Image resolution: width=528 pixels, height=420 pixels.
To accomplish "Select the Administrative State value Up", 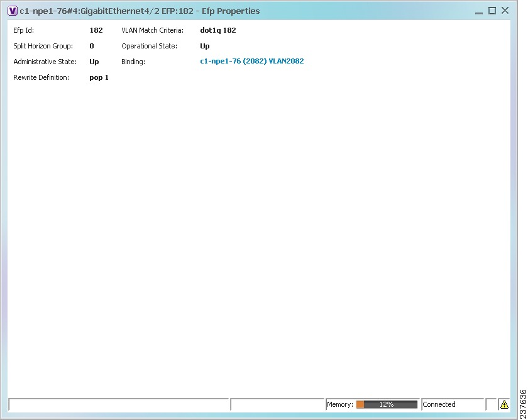I will tap(94, 62).
